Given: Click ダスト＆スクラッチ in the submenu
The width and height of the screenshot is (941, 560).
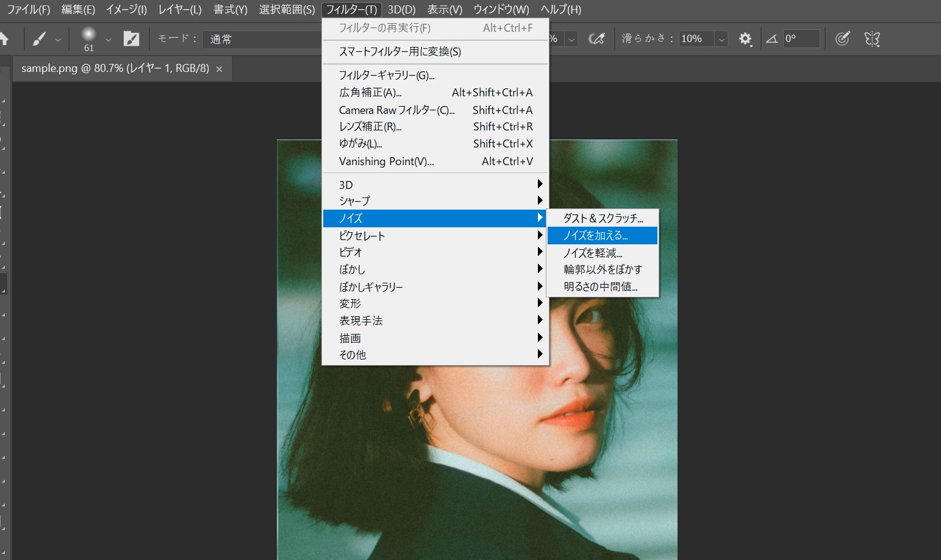Looking at the screenshot, I should [603, 218].
